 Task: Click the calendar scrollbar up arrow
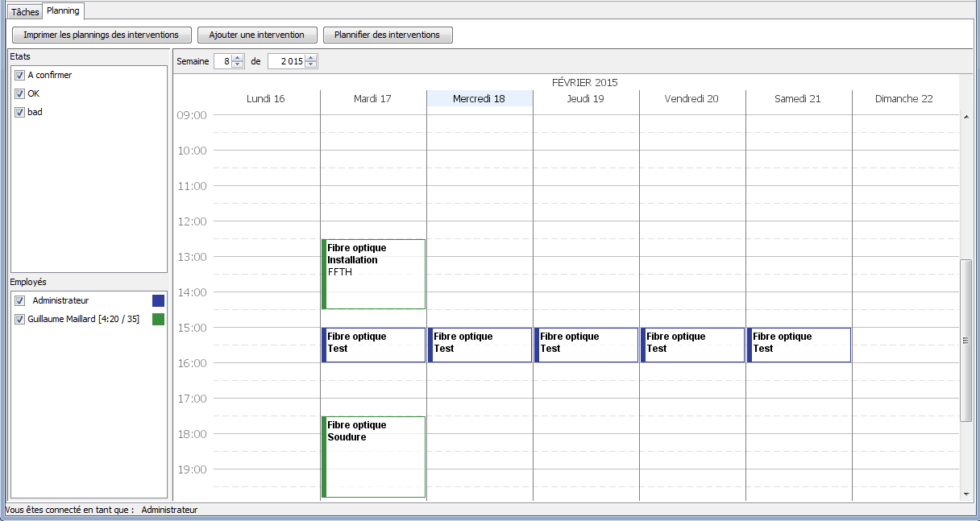(x=966, y=118)
